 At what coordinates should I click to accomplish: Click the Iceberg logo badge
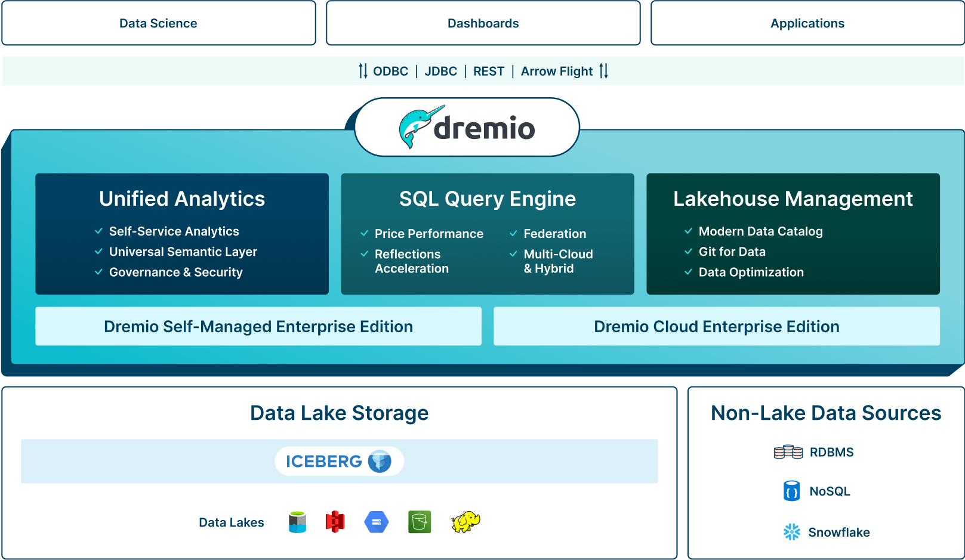point(339,461)
